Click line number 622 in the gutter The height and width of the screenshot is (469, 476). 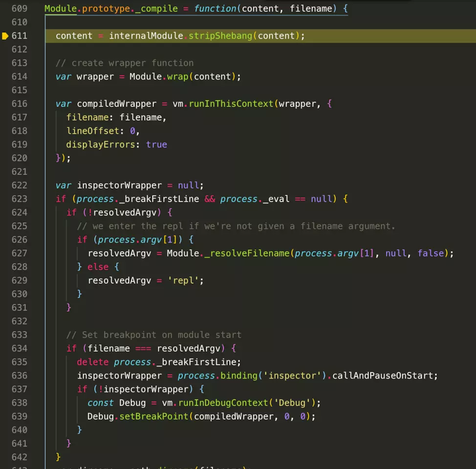(20, 185)
